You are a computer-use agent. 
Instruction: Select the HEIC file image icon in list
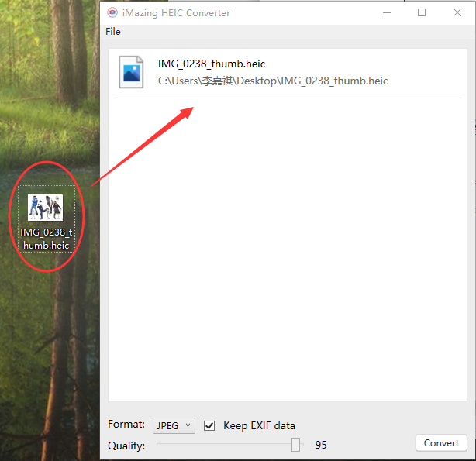(131, 72)
